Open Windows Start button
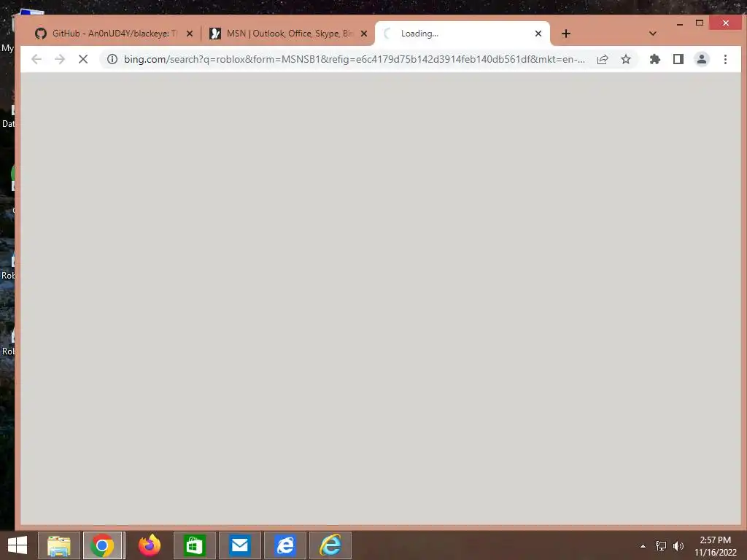This screenshot has height=560, width=747. (x=18, y=545)
